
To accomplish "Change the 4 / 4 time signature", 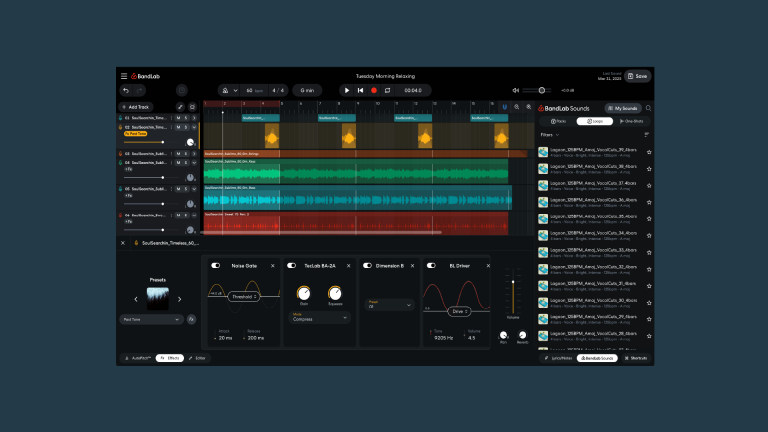I will (x=278, y=91).
